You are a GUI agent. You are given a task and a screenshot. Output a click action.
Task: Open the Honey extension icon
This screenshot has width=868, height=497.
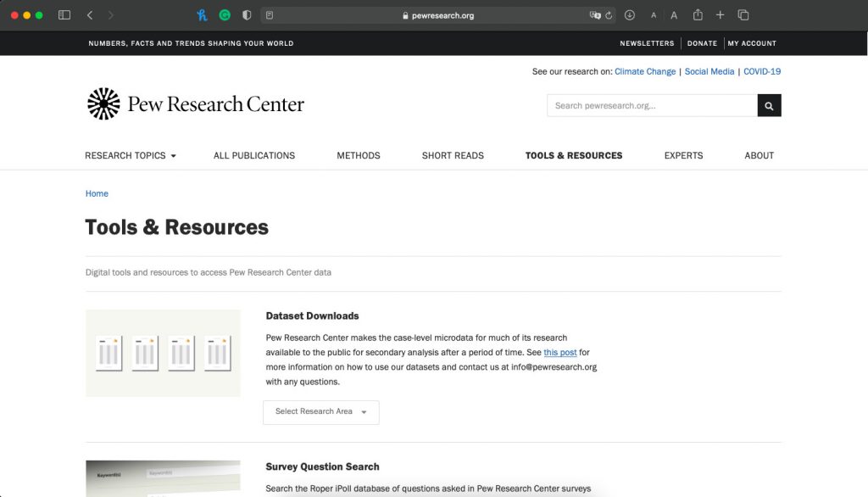202,15
